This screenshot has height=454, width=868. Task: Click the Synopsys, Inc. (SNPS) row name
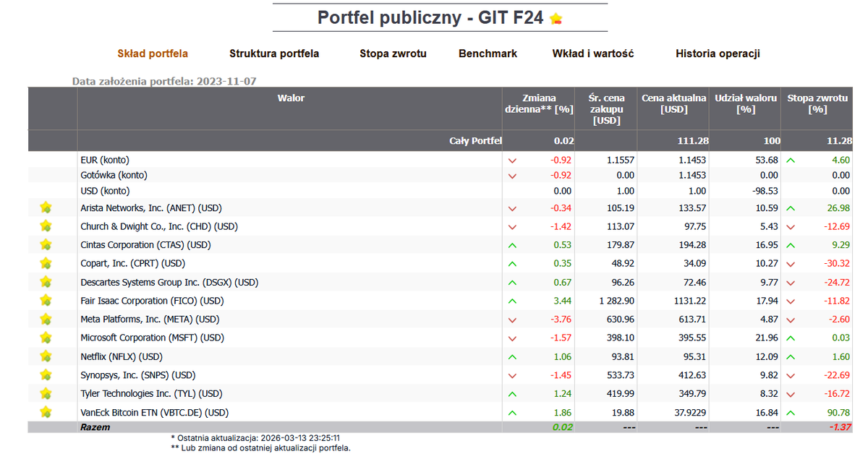point(137,374)
